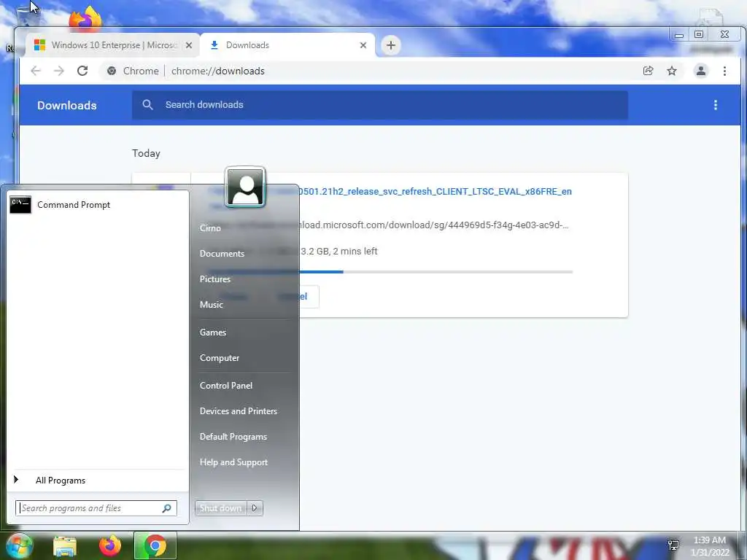Open File Explorer from taskbar
Screen dimensions: 747x560
coord(65,546)
